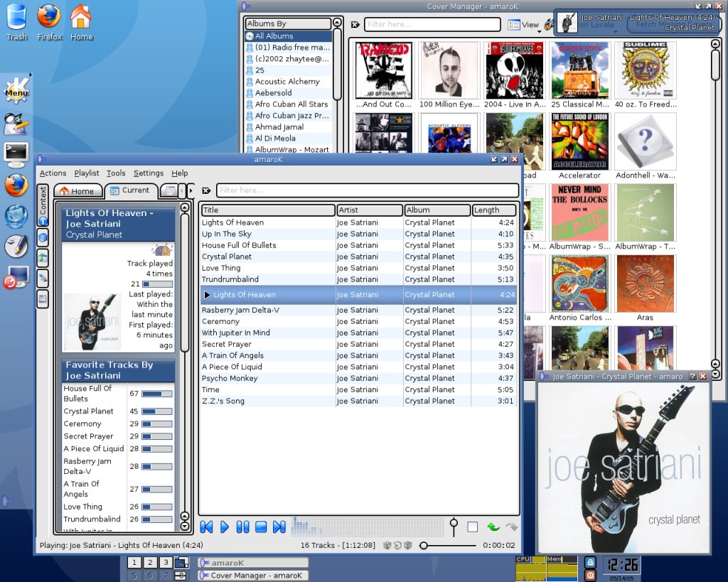Open the blue cube Collection sidebar tab
The image size is (728, 582).
tap(43, 238)
